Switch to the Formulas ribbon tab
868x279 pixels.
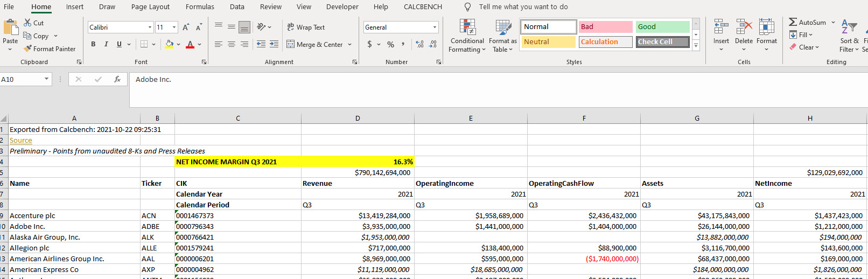click(x=200, y=7)
